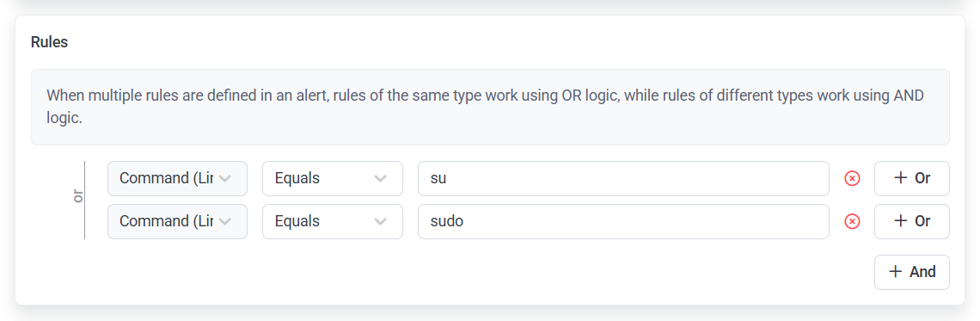Viewport: 980px width, 321px height.
Task: Focus the value field containing "su"
Action: coord(624,178)
